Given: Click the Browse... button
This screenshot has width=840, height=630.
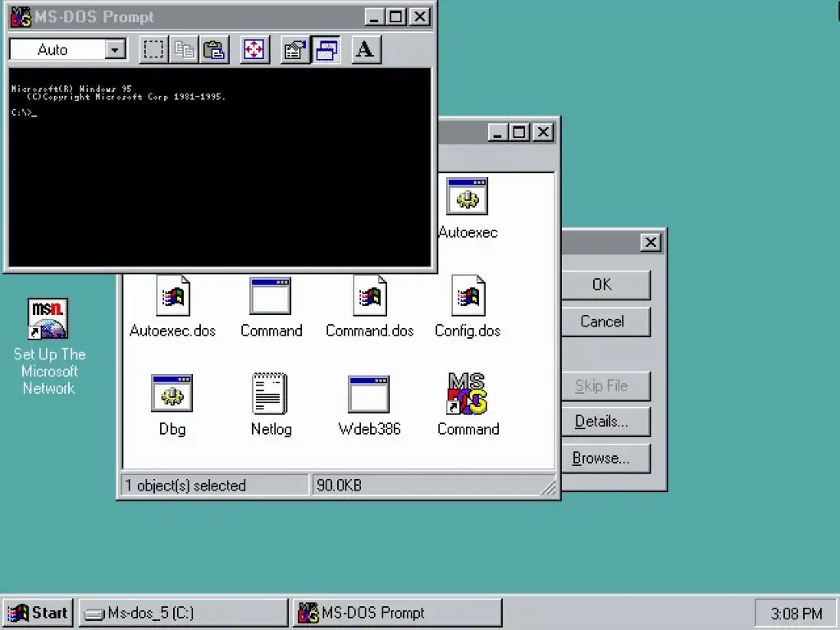Looking at the screenshot, I should (x=601, y=459).
